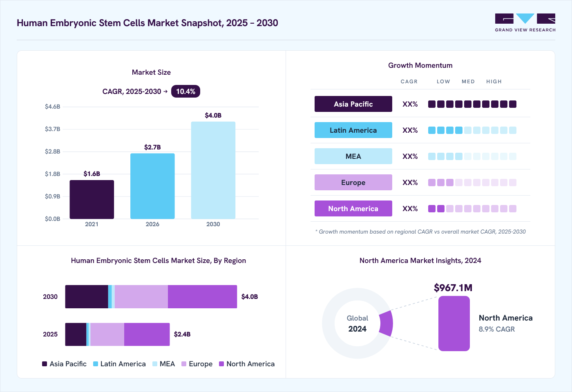Click the Asia Pacific segment of 2030 stacked bar
This screenshot has height=392, width=572.
tap(87, 297)
